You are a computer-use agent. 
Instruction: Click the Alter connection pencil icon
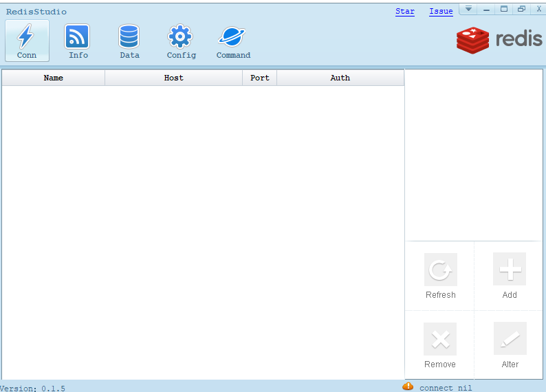tap(510, 338)
